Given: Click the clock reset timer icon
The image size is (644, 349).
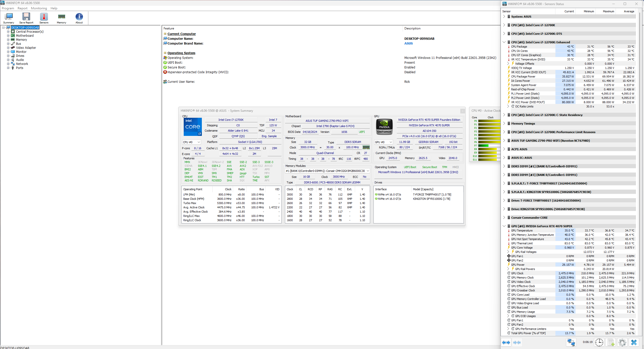Looking at the screenshot, I should click(599, 342).
